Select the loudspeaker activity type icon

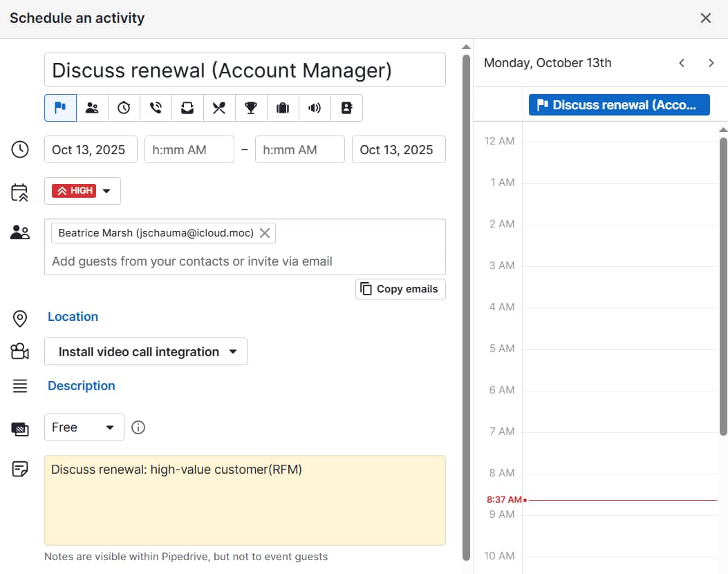pos(315,108)
